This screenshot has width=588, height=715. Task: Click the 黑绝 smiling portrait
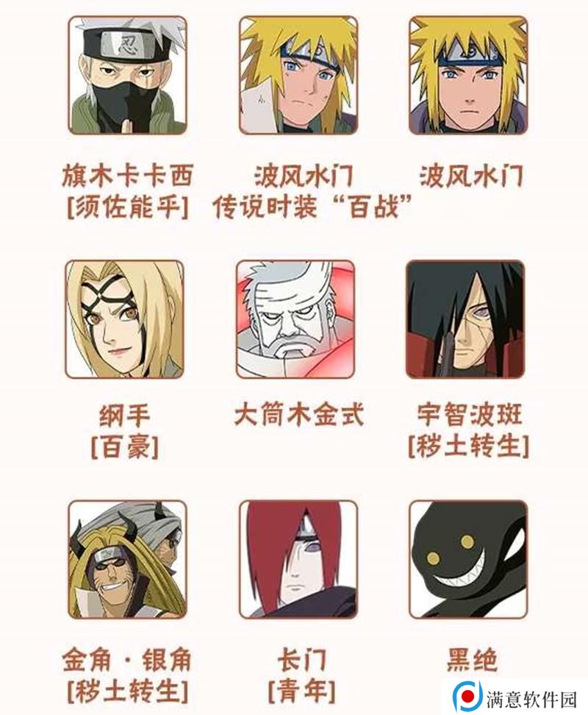tap(469, 560)
